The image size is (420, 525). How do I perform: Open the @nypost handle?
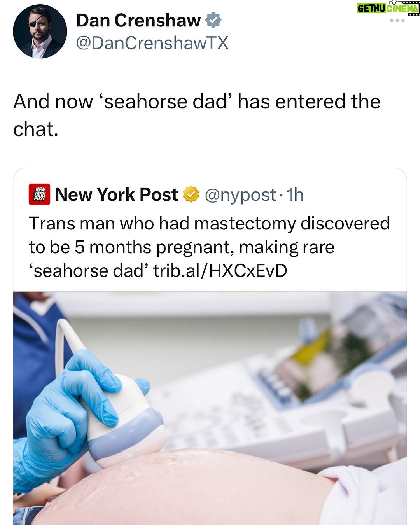click(x=240, y=194)
